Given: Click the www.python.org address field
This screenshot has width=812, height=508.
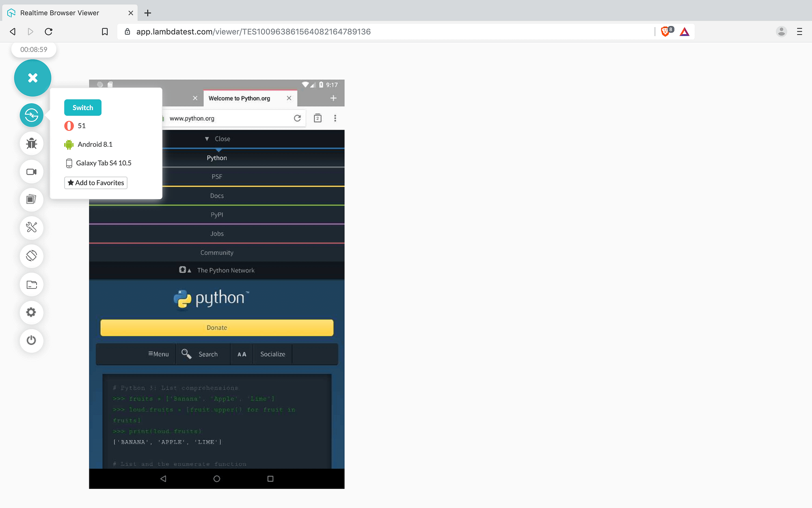Looking at the screenshot, I should point(227,118).
